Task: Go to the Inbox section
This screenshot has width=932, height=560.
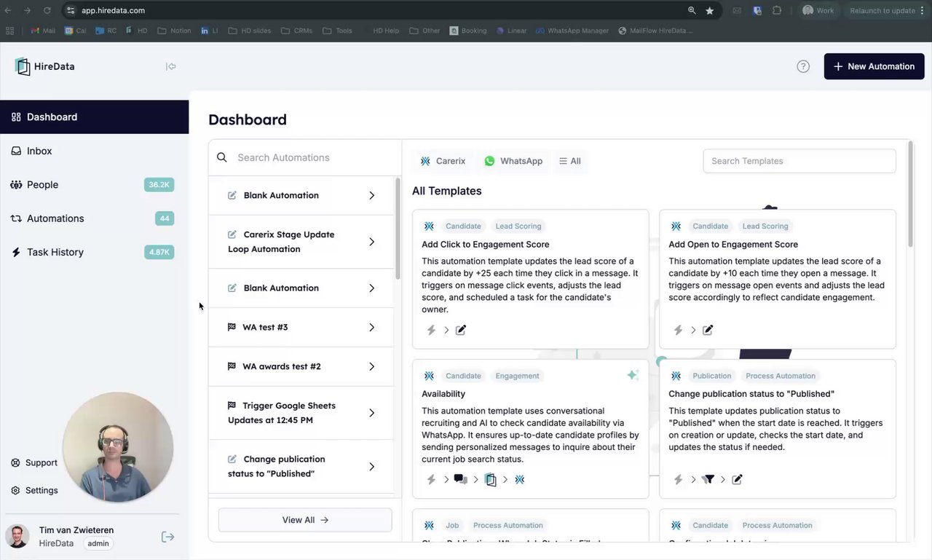Action: (x=39, y=151)
